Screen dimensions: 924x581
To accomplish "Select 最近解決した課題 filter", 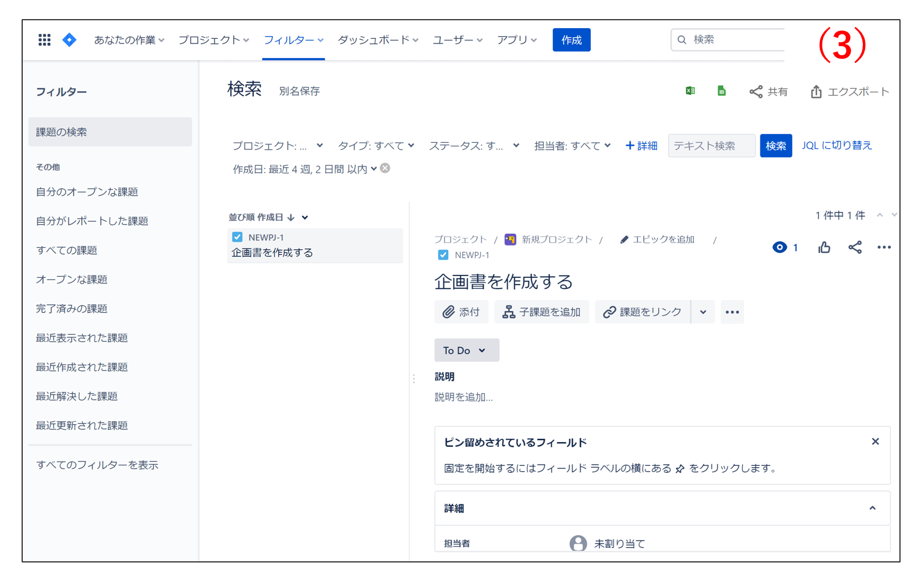I will 77,396.
